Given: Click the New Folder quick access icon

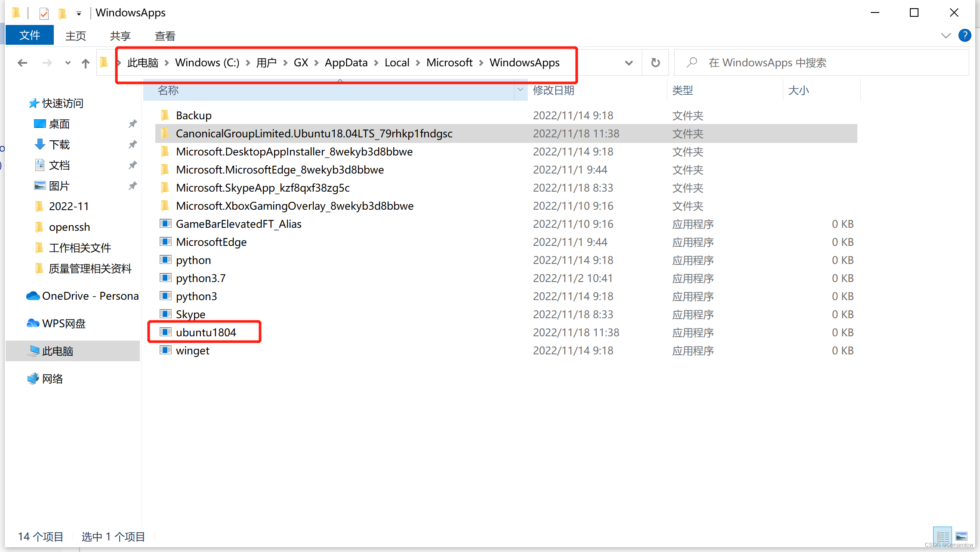Looking at the screenshot, I should click(x=62, y=13).
